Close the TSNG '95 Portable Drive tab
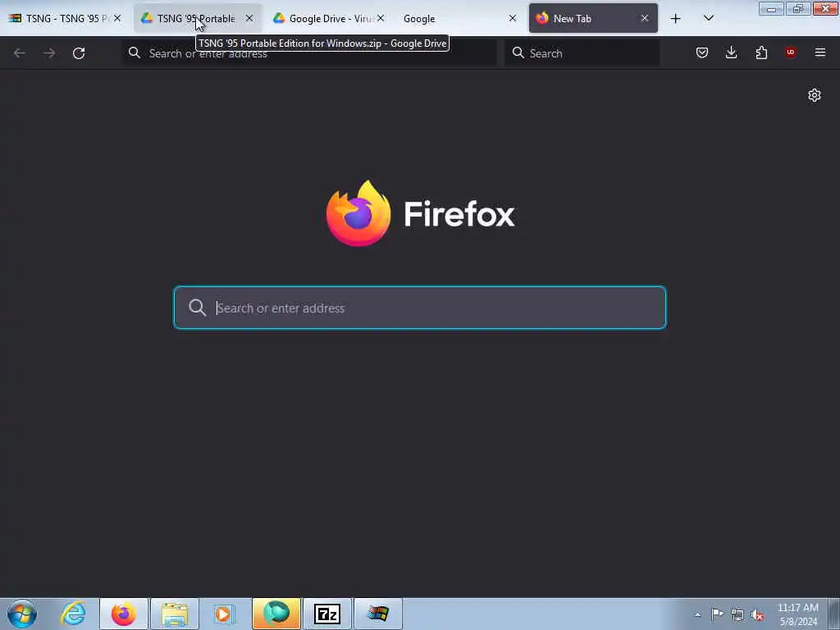840x630 pixels. 249,18
